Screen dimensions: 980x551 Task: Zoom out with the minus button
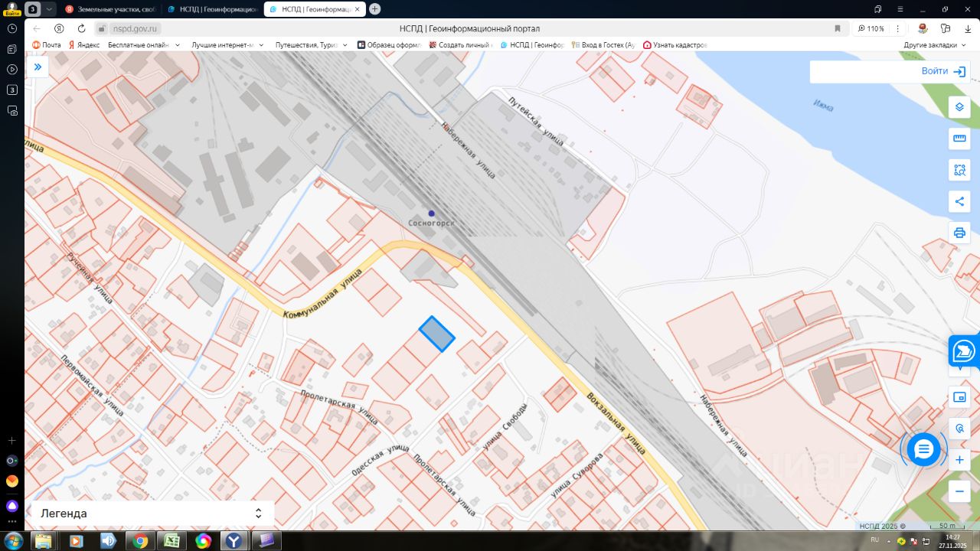(x=959, y=491)
